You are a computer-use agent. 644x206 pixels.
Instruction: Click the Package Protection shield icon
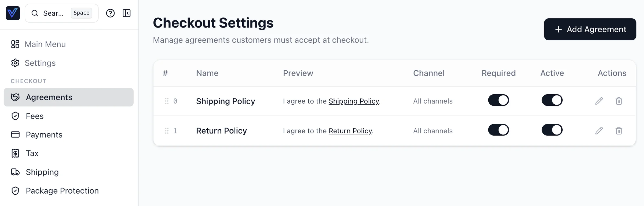pyautogui.click(x=15, y=191)
